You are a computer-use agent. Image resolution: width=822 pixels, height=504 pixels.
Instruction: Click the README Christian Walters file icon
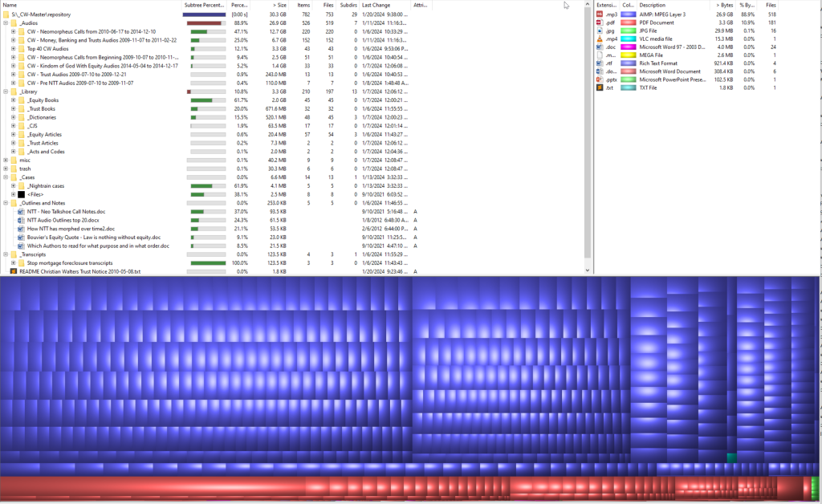14,271
